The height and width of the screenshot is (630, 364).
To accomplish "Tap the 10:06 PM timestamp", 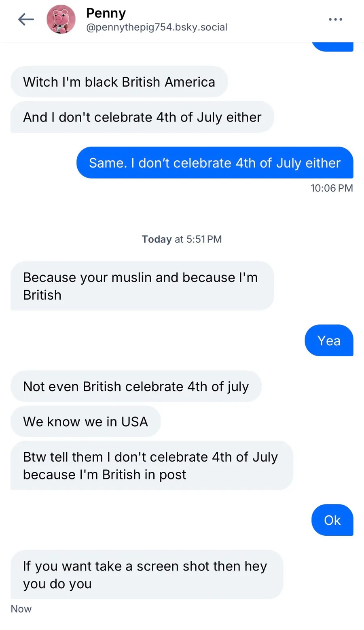I will click(x=332, y=188).
